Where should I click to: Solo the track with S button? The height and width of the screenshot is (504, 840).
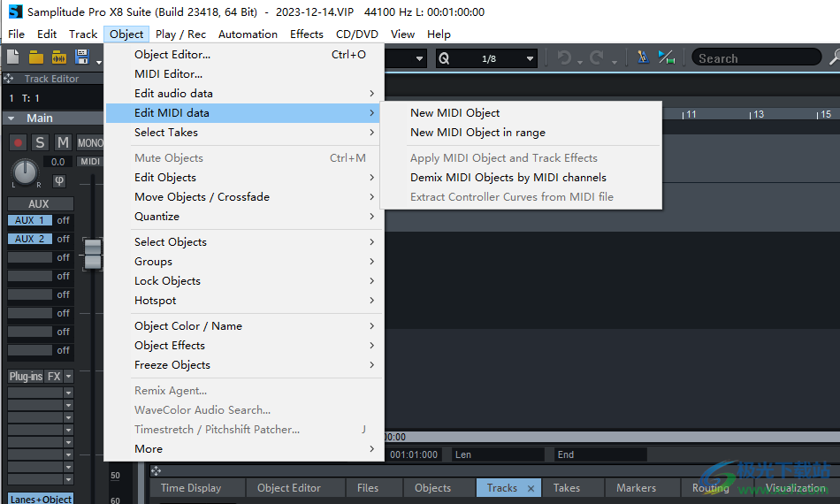pos(40,142)
